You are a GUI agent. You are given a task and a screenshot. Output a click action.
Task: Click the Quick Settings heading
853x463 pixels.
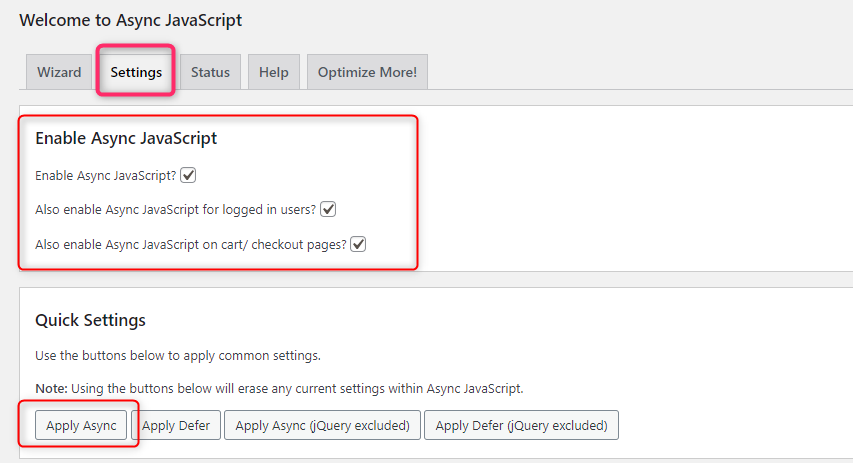tap(90, 320)
